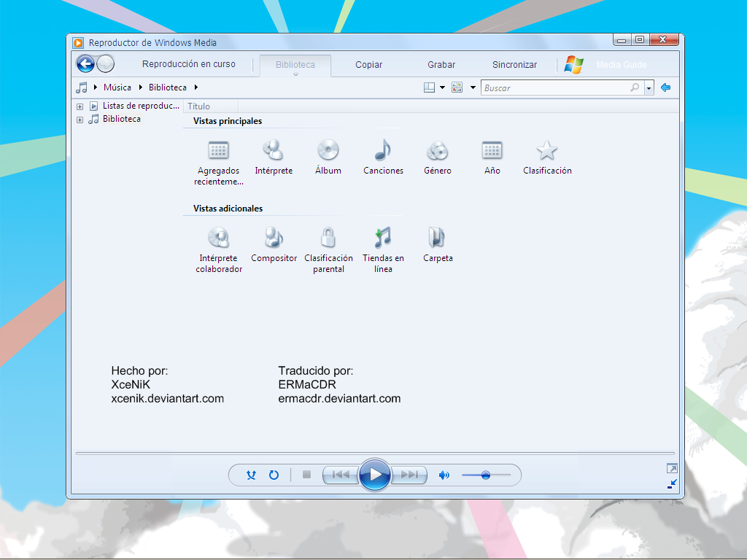Click the seek progress bar
Image resolution: width=747 pixels, height=560 pixels.
375,454
